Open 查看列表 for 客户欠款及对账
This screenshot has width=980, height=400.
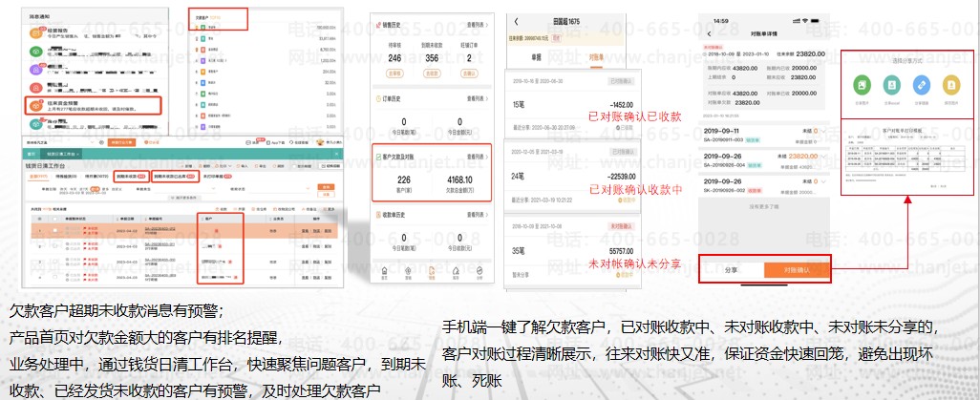(x=475, y=156)
